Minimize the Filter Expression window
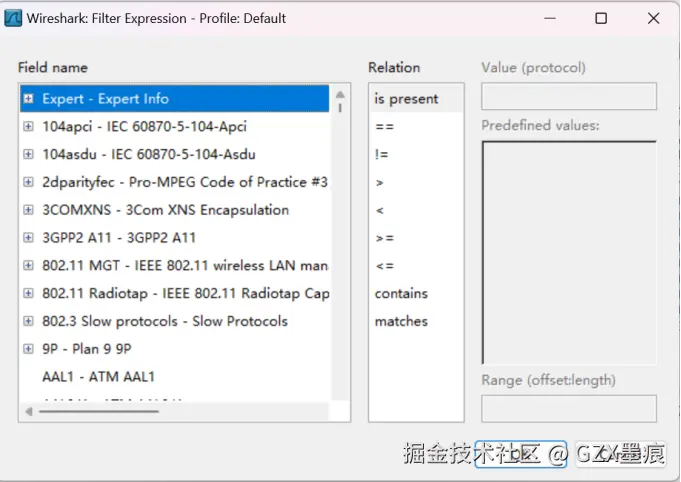The width and height of the screenshot is (681, 482). coord(550,18)
